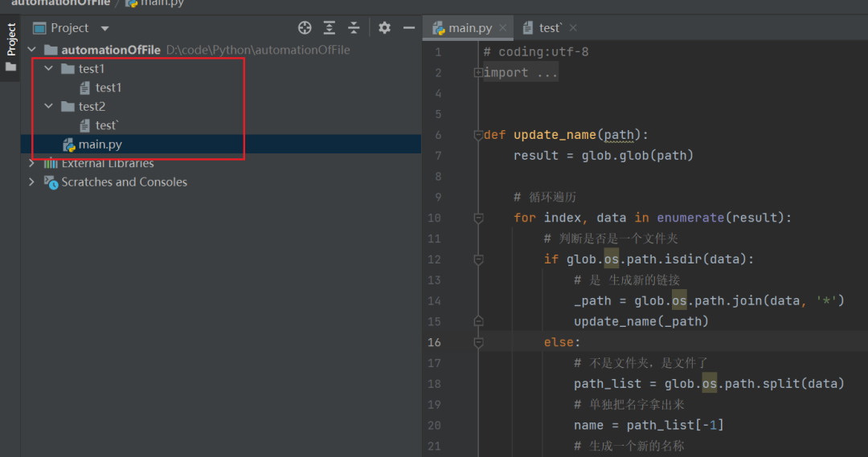This screenshot has height=457, width=868.
Task: Click the 'enumerate(result)' call
Action: click(720, 218)
